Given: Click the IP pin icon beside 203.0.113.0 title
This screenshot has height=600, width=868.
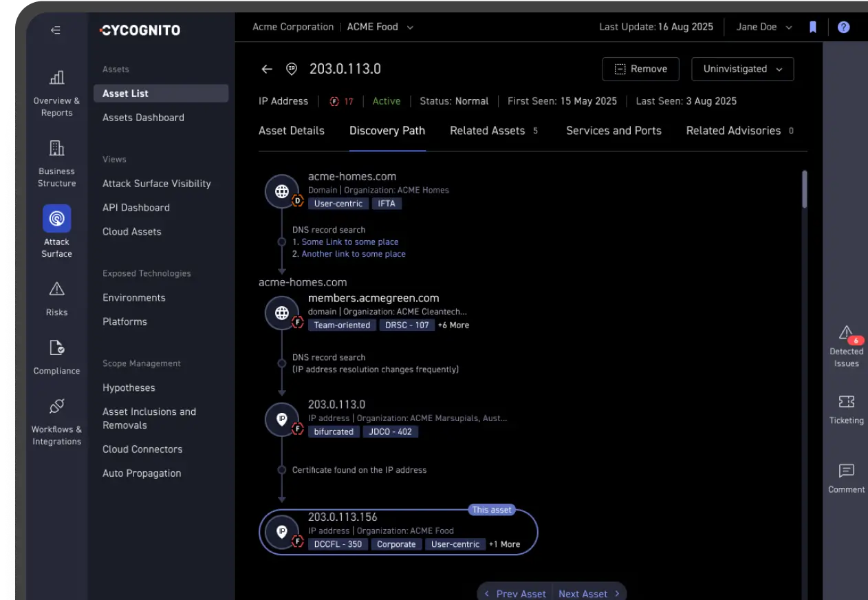Looking at the screenshot, I should click(292, 69).
